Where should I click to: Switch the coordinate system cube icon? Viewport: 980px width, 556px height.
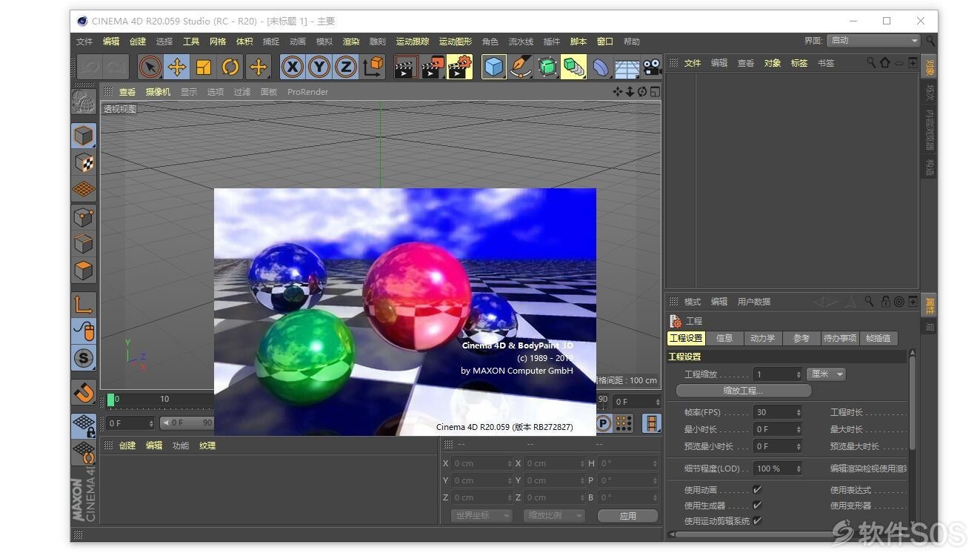tap(373, 67)
